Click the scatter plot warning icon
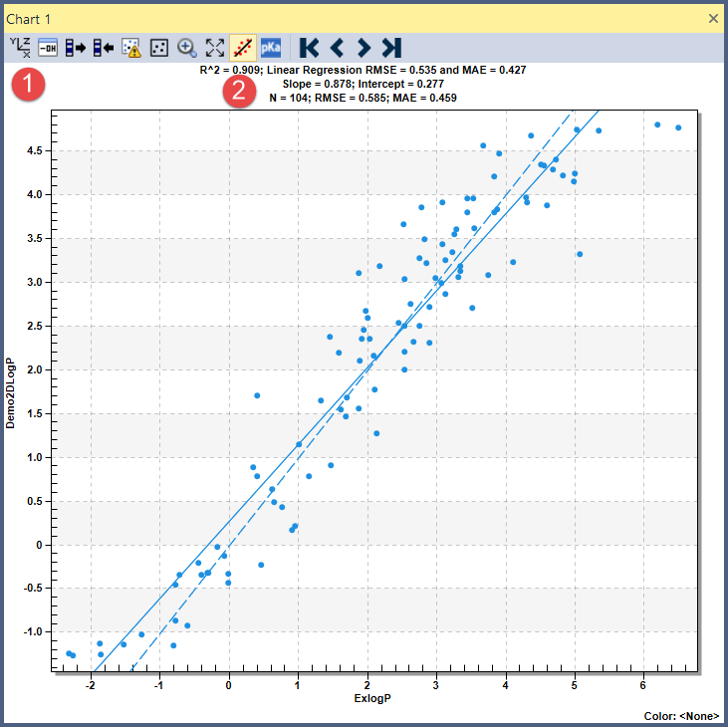728x727 pixels. [x=131, y=48]
